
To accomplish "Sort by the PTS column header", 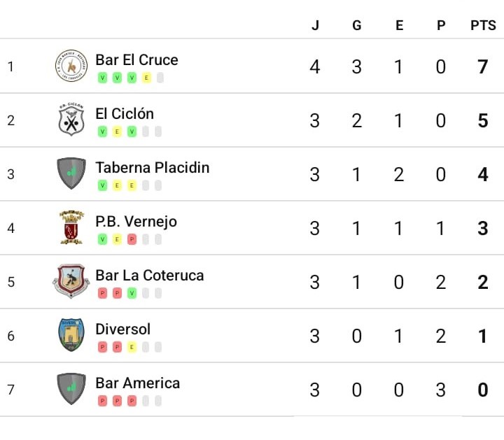I will (483, 25).
